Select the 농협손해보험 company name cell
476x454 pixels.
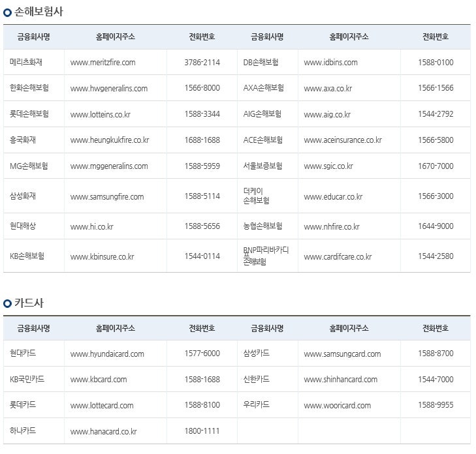(x=268, y=226)
